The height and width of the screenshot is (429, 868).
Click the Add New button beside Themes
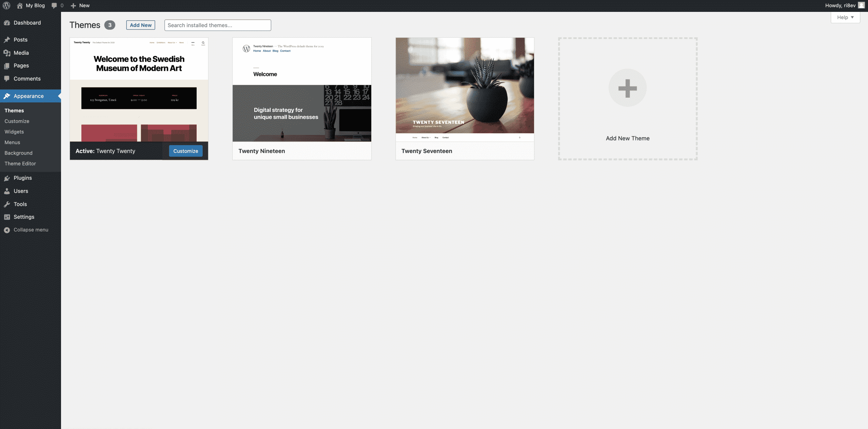141,25
